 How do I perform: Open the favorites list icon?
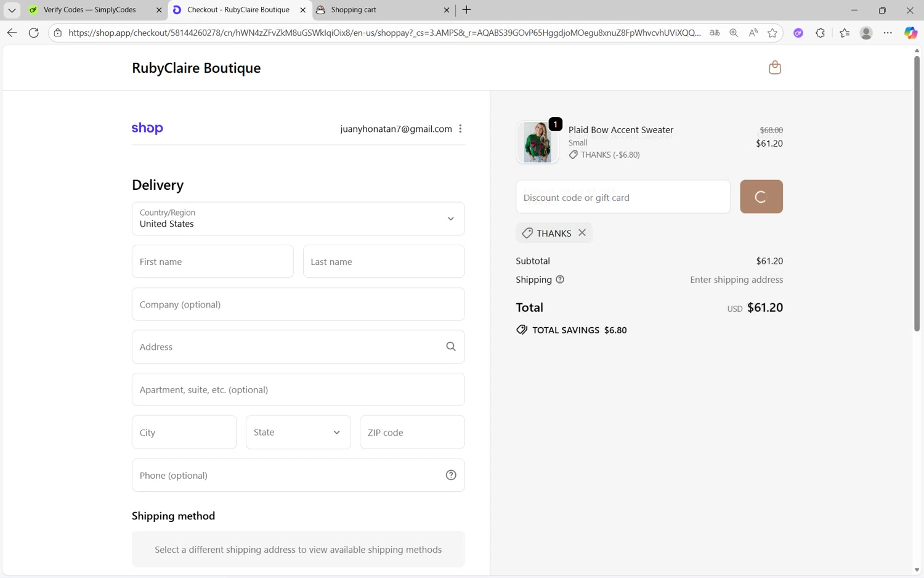click(x=845, y=33)
